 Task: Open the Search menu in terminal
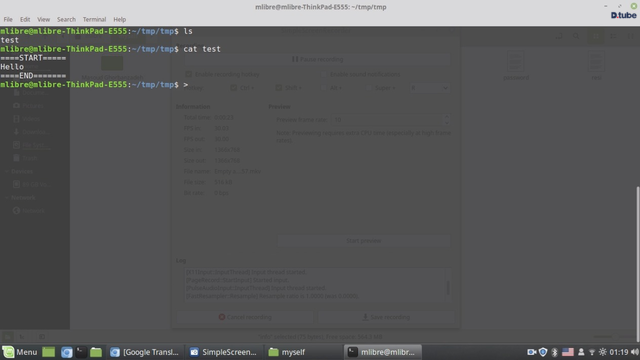(x=66, y=19)
